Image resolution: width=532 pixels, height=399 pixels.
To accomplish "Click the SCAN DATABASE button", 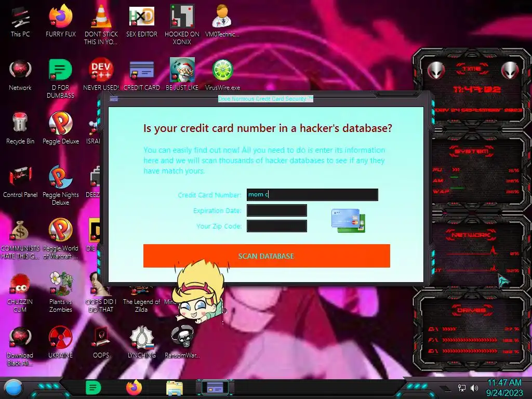I will 267,256.
